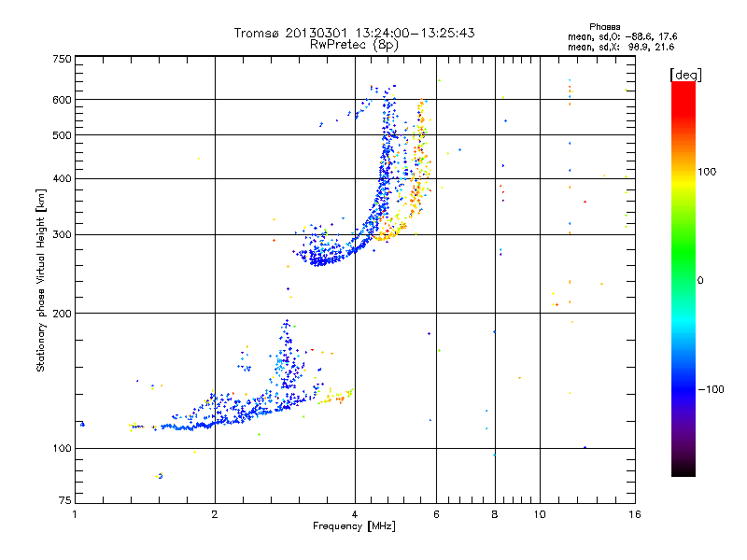Click the "Stationary phase Virtual Height [km]" label

[40, 280]
